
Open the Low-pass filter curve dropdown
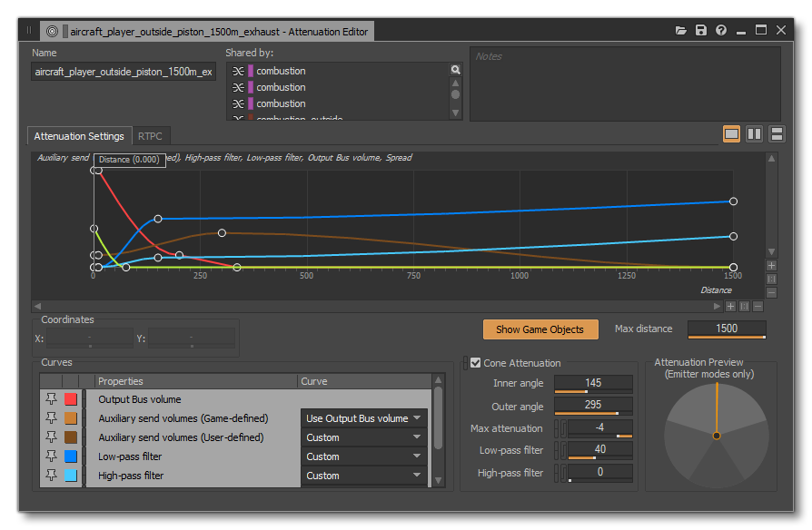click(x=364, y=456)
